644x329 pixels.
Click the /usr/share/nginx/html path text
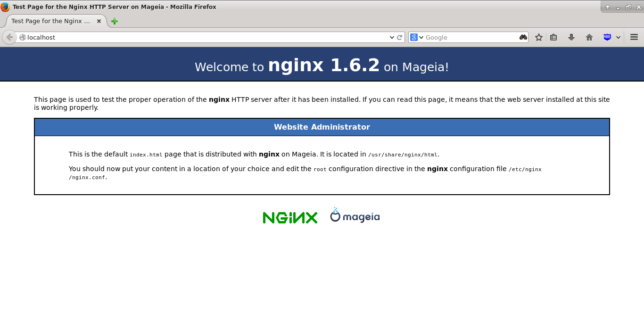[x=403, y=155]
